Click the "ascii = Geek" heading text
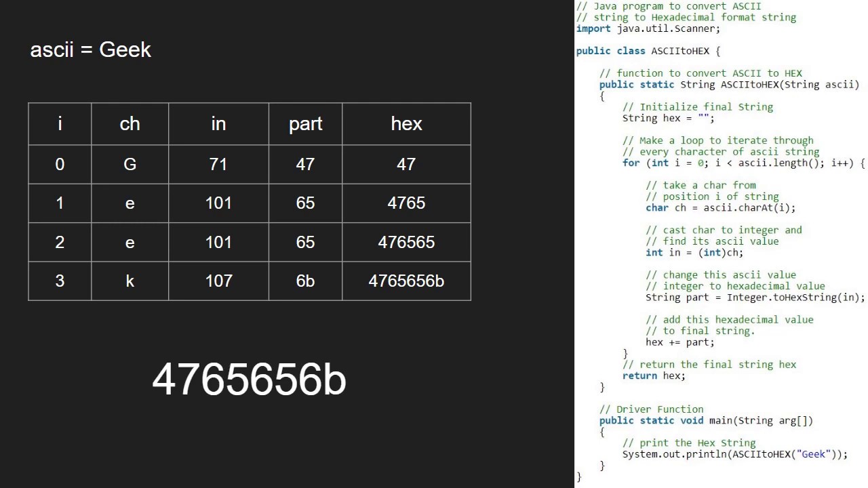The image size is (868, 488). [x=91, y=49]
